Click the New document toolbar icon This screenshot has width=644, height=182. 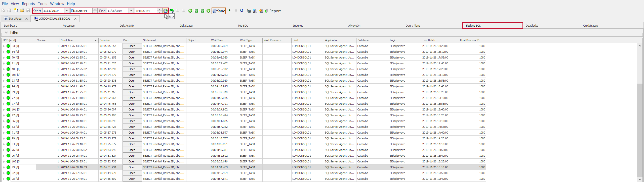coord(16,11)
